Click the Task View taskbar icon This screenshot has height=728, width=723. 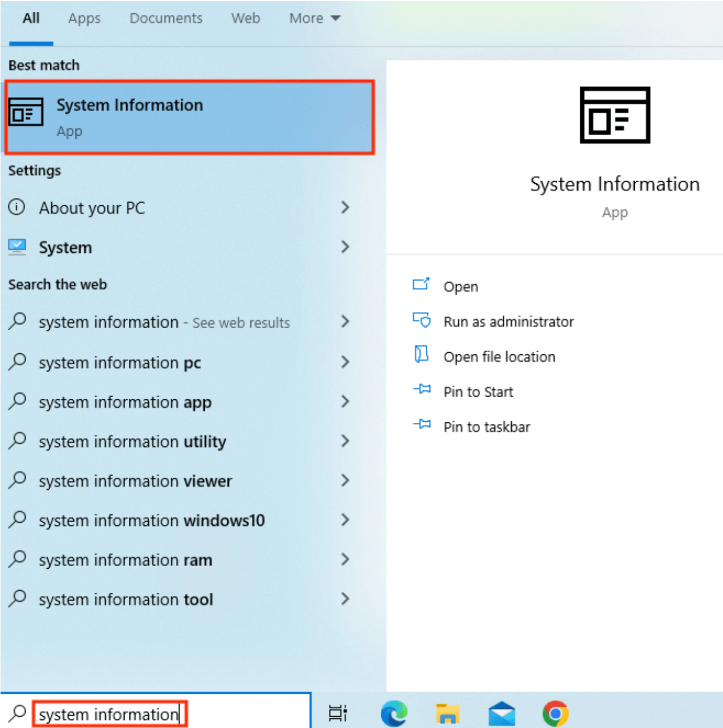click(x=338, y=713)
